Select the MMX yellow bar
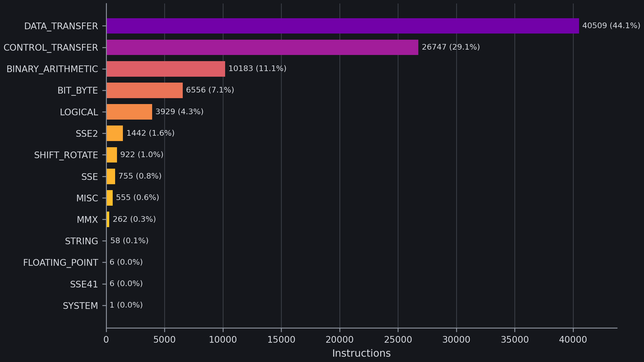The height and width of the screenshot is (362, 644). 108,219
